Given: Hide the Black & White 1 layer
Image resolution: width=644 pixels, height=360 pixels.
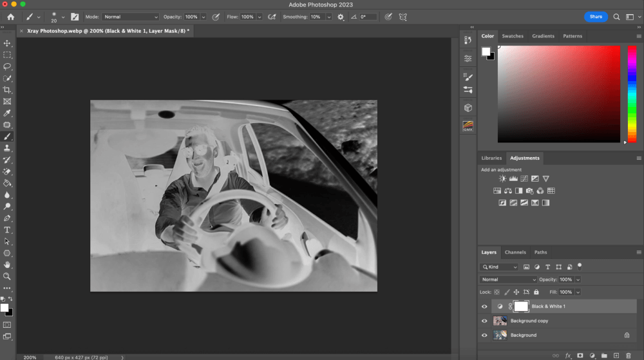Looking at the screenshot, I should (484, 307).
